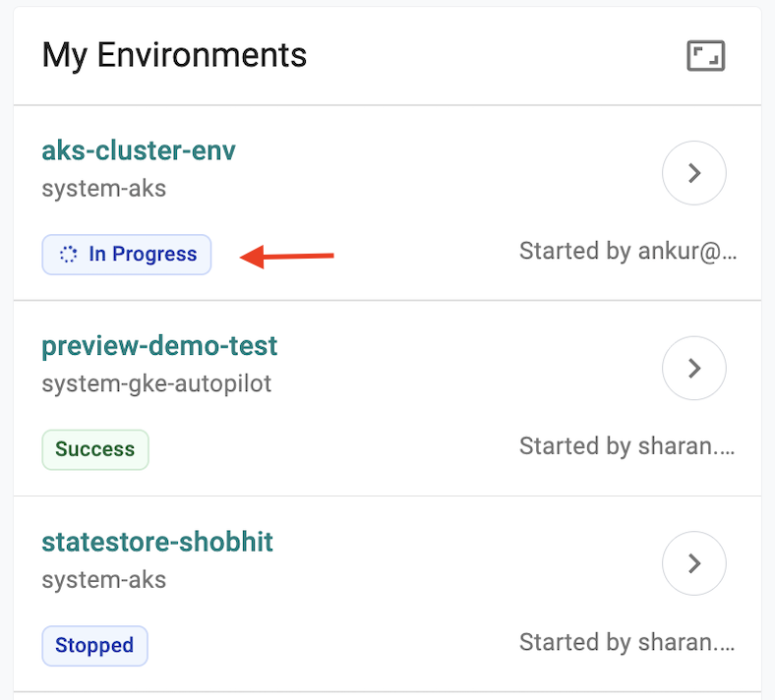Click the preview-demo-test environment name
This screenshot has height=700, width=775.
tap(159, 346)
